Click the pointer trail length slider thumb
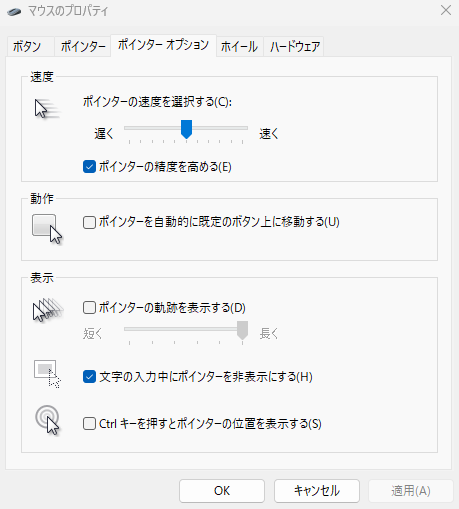Screen dimensions: 459x509 coord(242,330)
